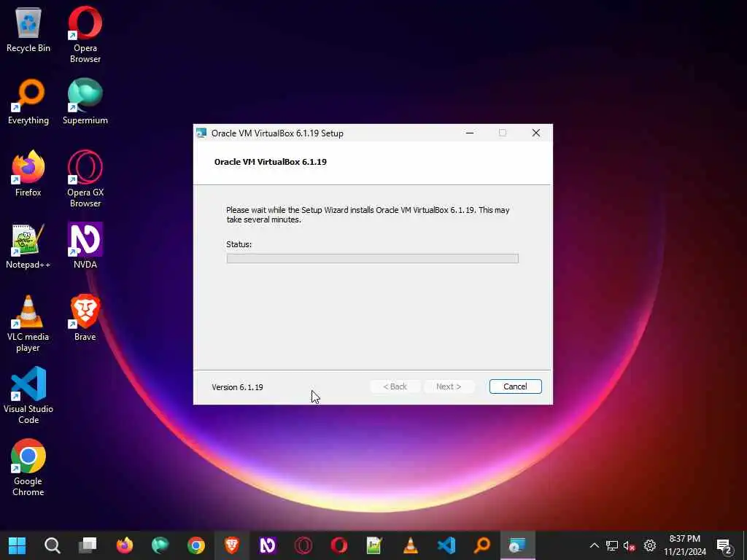This screenshot has height=560, width=747.
Task: Click the installation Status progress bar
Action: [x=373, y=259]
